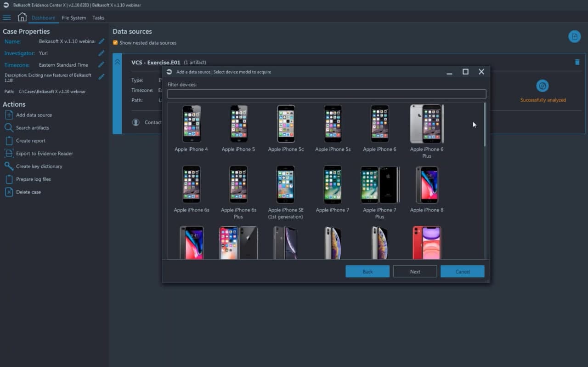This screenshot has height=367, width=588.
Task: Collapse the VCS - Exercise.E01 data source
Action: (x=117, y=61)
